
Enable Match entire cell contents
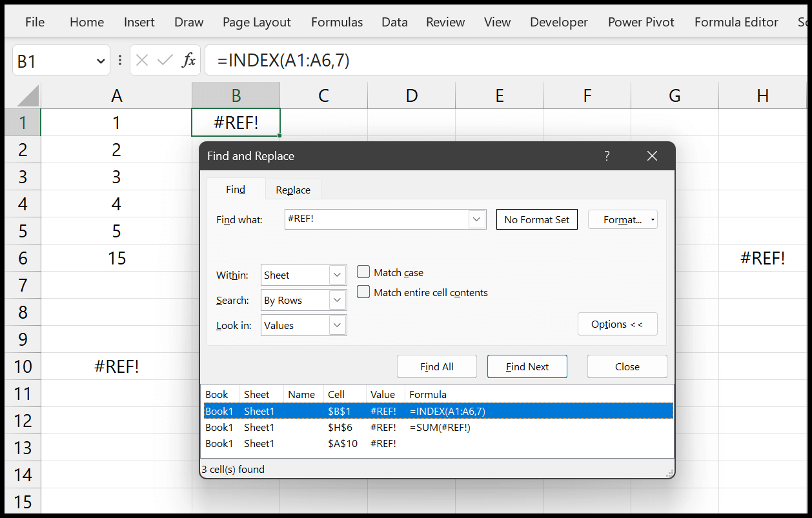pos(363,292)
